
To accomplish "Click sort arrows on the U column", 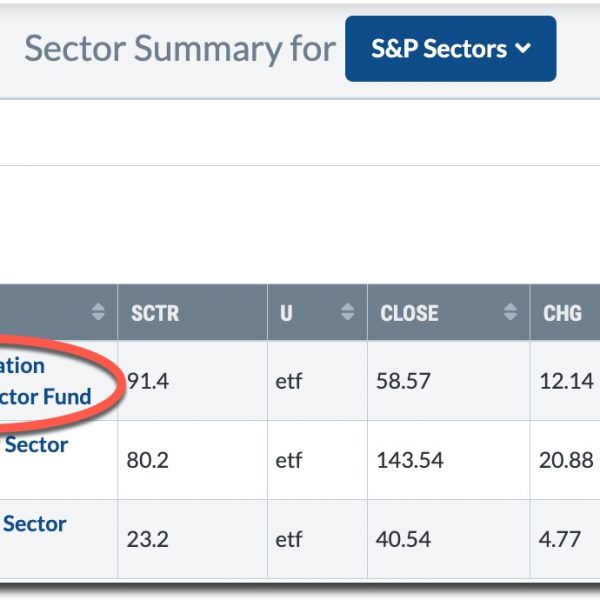I will tap(347, 313).
